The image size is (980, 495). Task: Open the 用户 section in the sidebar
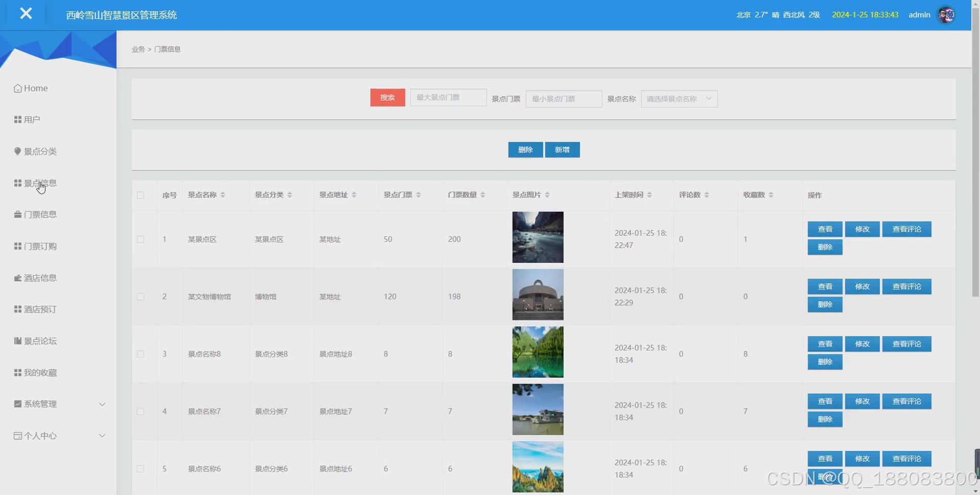pos(32,119)
